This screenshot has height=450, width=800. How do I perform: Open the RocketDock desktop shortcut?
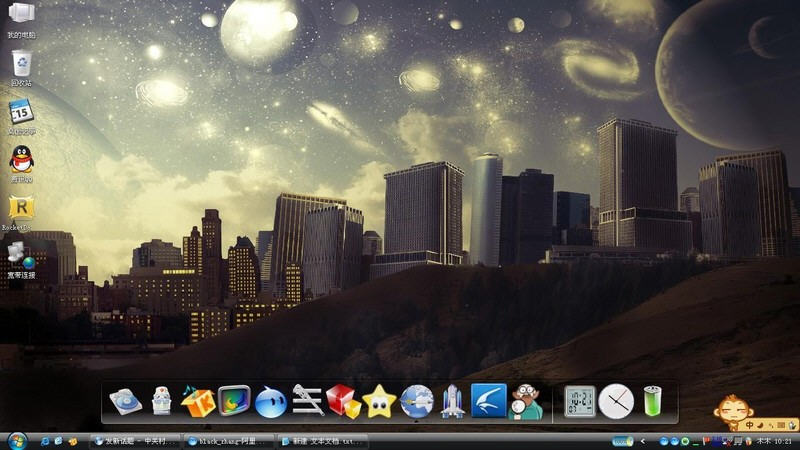(20, 208)
